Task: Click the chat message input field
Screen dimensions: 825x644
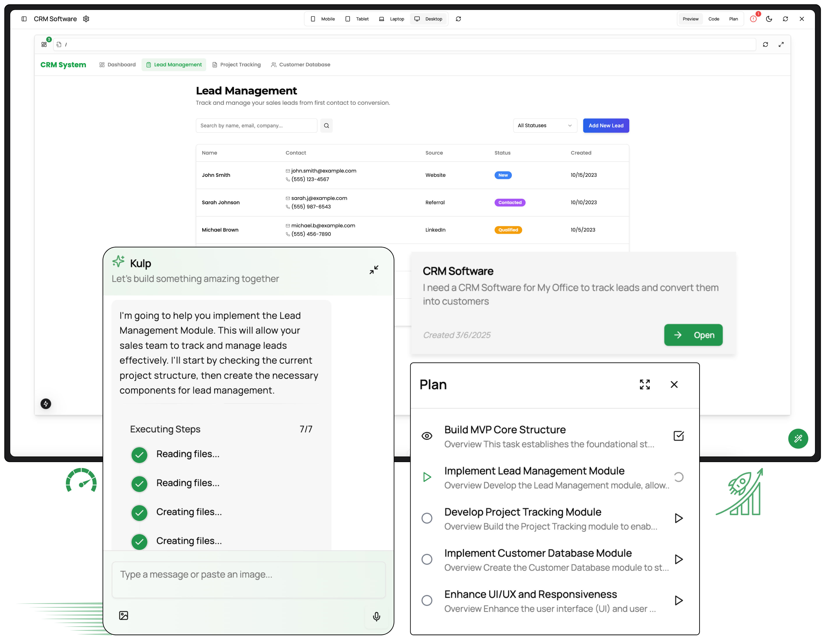Action: click(248, 579)
